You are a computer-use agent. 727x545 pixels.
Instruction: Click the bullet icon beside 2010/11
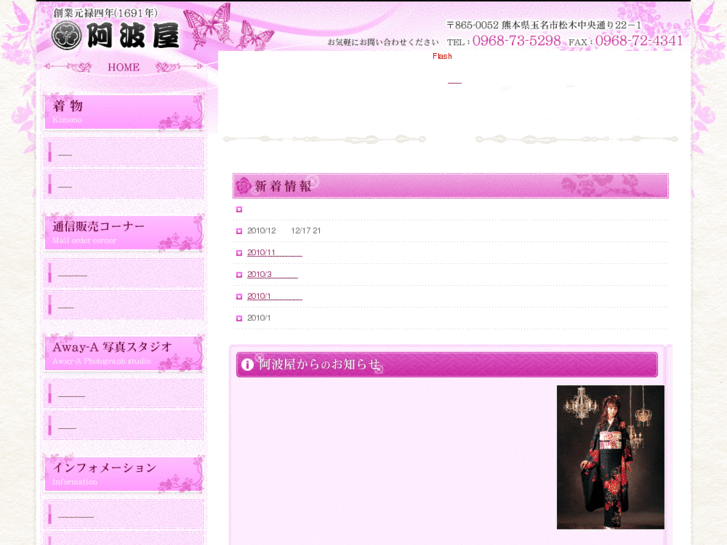239,253
